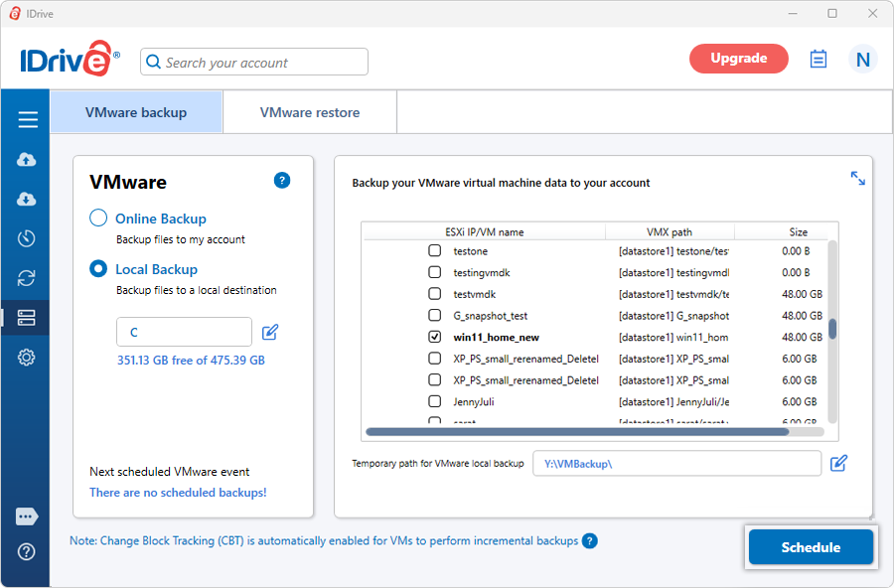894x588 pixels.
Task: Open cloud backup from sidebar
Action: (27, 160)
